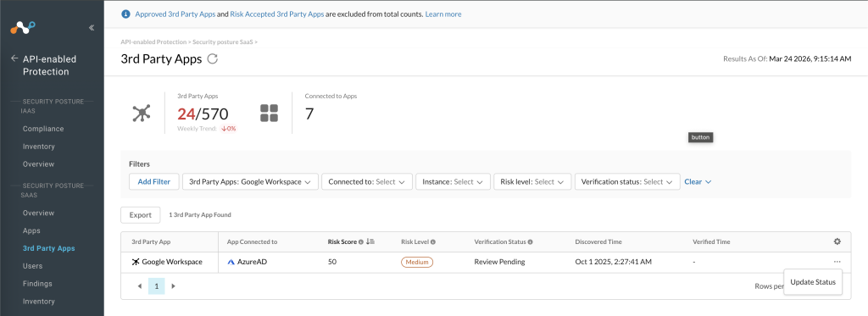Click Risk Score info icon
Image resolution: width=868 pixels, height=316 pixels.
tap(361, 241)
